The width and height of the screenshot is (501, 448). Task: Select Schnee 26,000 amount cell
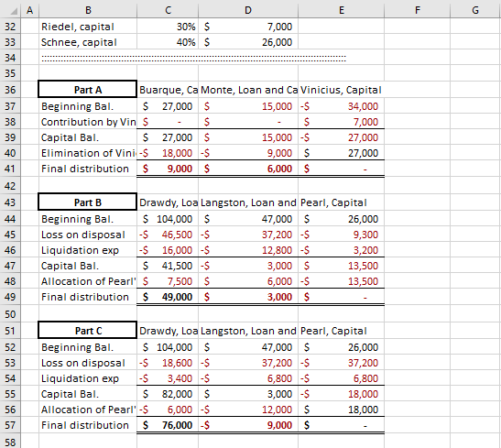pos(248,42)
